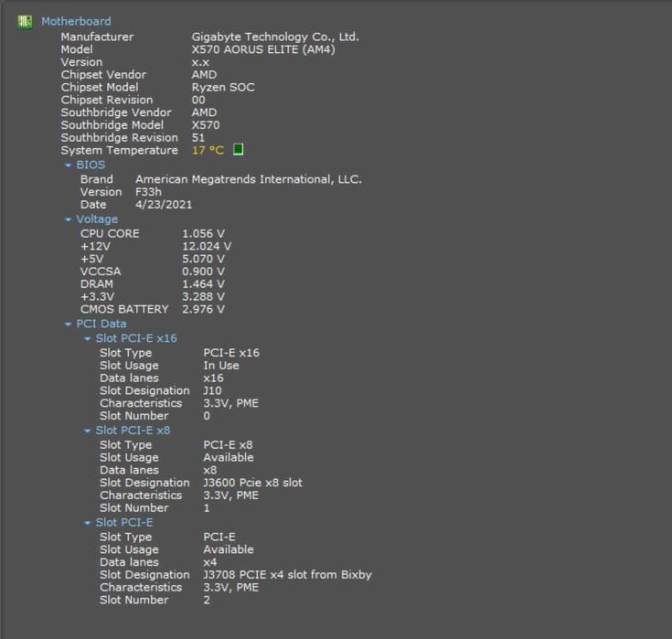This screenshot has width=672, height=639.
Task: Click the J3600 Pcie x8 slot text
Action: (253, 483)
